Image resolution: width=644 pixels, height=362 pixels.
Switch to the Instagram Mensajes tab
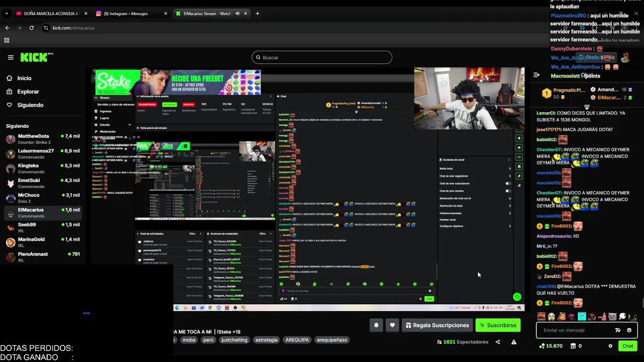tap(131, 14)
